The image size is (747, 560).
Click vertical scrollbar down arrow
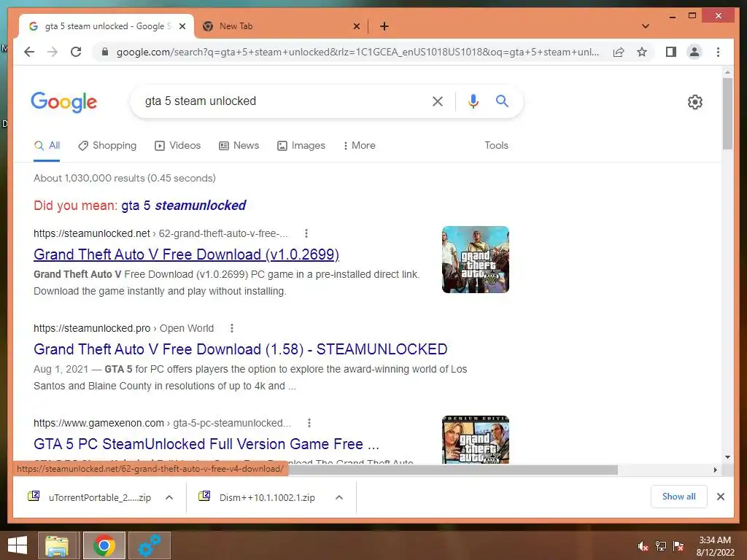(727, 457)
